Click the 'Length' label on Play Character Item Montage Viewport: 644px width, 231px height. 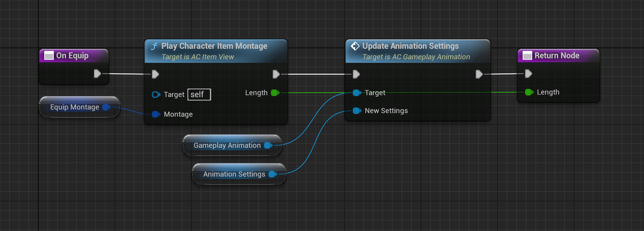(x=256, y=93)
